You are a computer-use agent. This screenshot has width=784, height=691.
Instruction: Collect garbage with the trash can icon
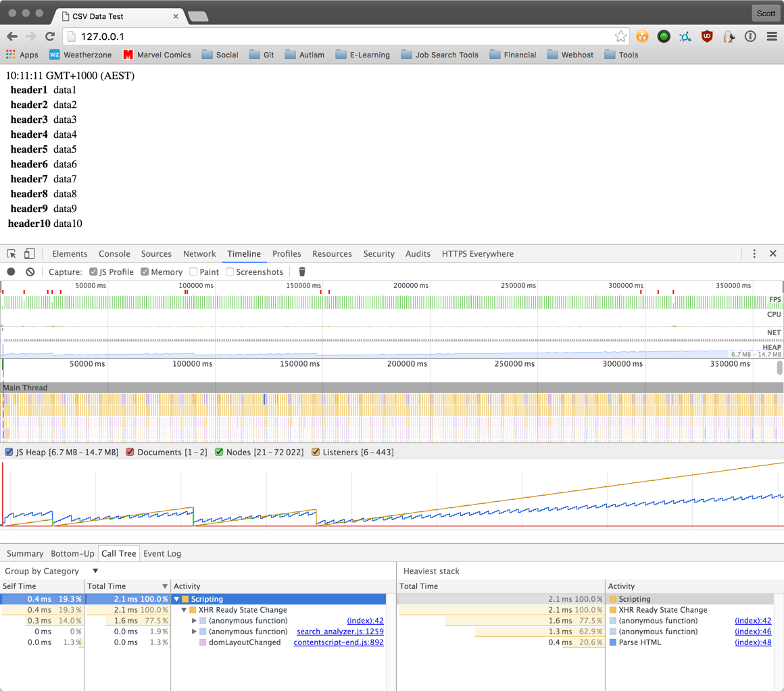click(x=302, y=272)
